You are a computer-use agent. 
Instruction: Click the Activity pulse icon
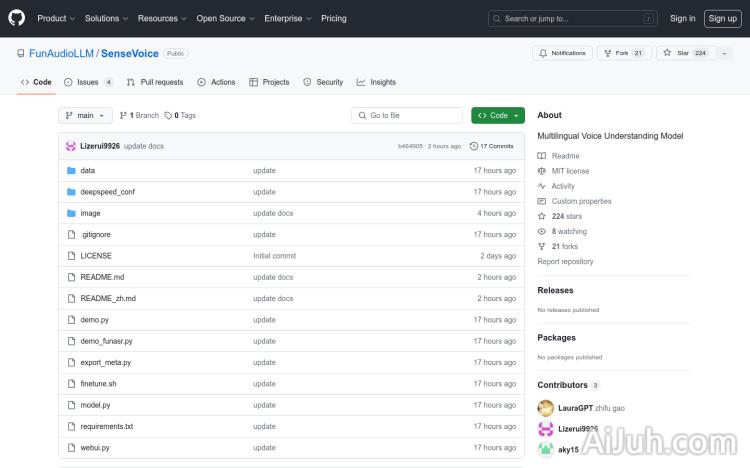542,186
